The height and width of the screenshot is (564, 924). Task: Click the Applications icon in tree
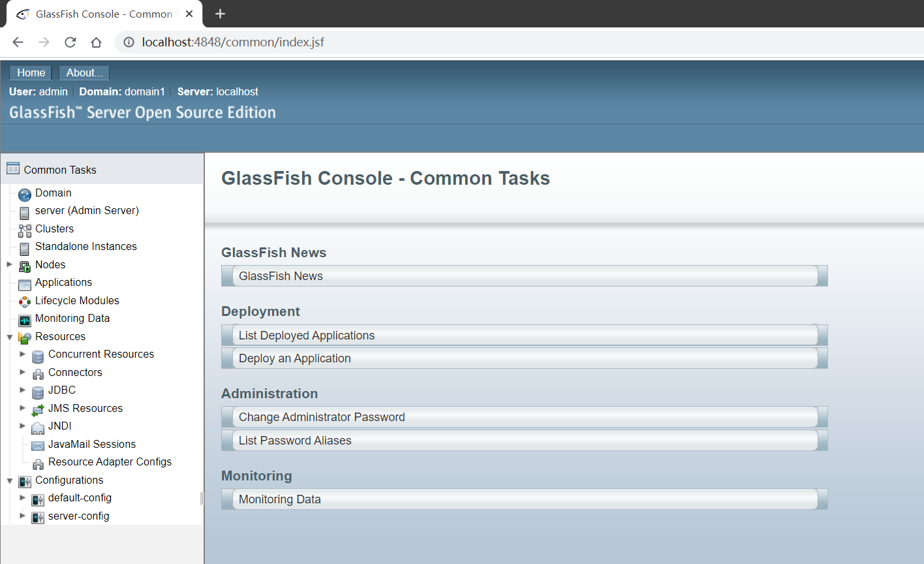click(25, 283)
